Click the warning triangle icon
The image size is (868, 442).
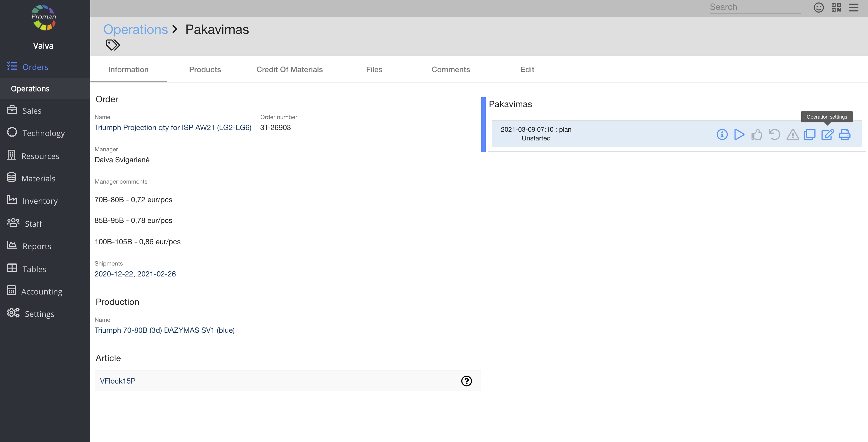(x=793, y=134)
